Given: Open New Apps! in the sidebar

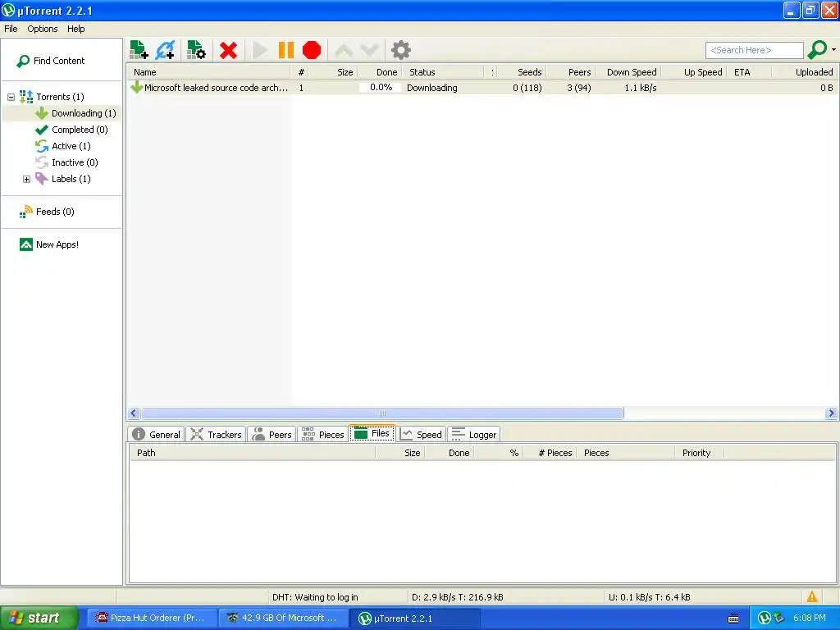Looking at the screenshot, I should [x=48, y=244].
